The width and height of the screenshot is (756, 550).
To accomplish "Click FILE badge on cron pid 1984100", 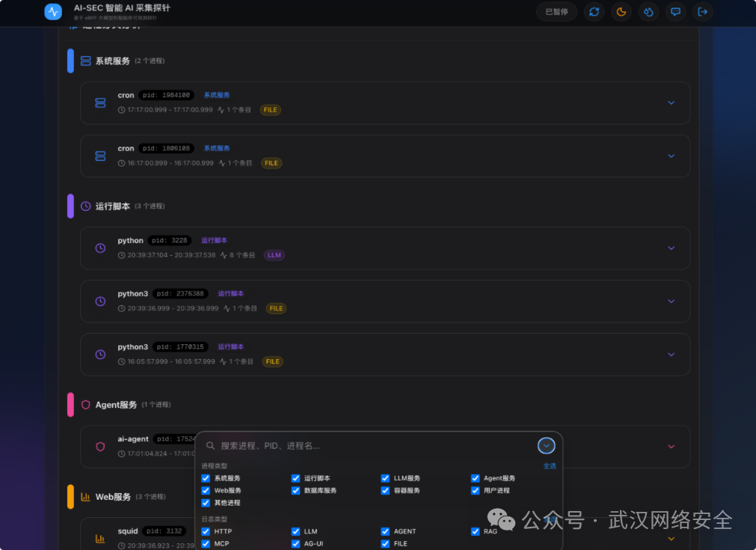I will (270, 110).
